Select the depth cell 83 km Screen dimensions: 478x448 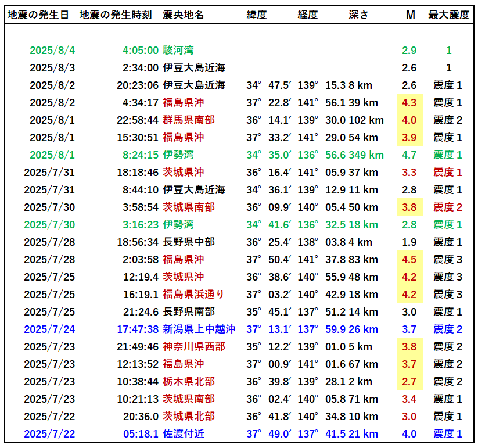tap(364, 260)
